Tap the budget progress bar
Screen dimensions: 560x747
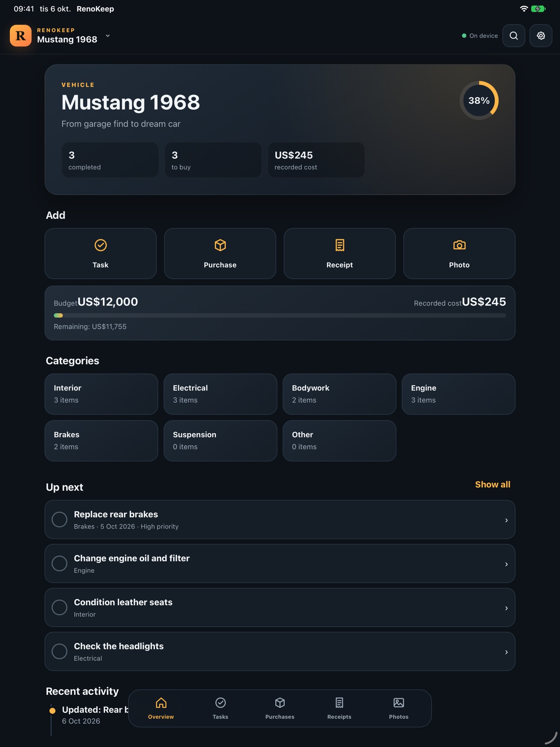pyautogui.click(x=280, y=316)
